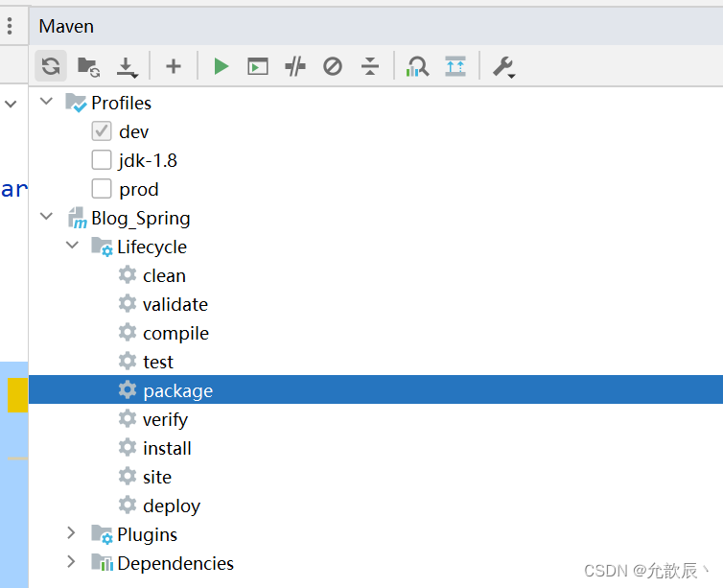The image size is (723, 588).
Task: Reload all Maven projects
Action: click(x=51, y=66)
